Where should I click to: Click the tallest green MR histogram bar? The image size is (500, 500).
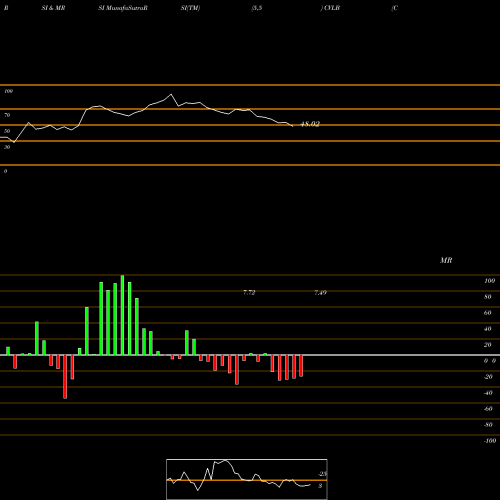(x=122, y=315)
